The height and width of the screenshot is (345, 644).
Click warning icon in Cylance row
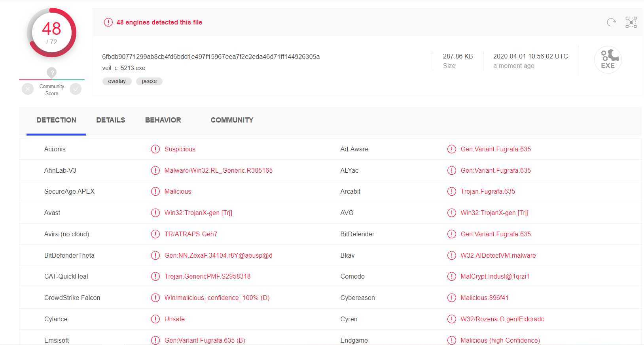[x=155, y=319]
